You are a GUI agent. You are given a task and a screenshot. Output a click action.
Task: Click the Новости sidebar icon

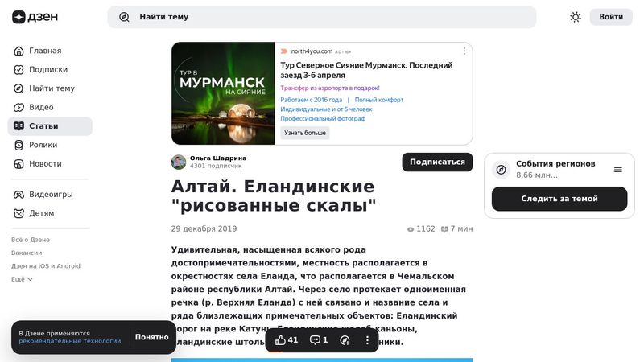(19, 163)
